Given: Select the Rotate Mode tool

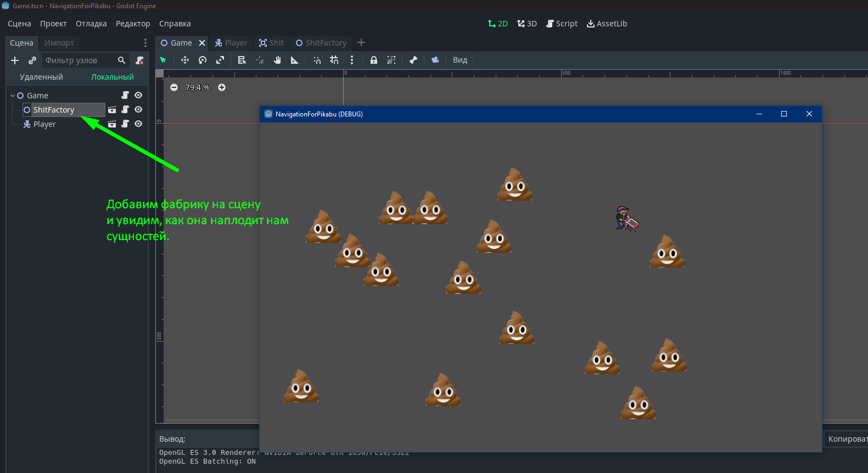Looking at the screenshot, I should click(203, 60).
